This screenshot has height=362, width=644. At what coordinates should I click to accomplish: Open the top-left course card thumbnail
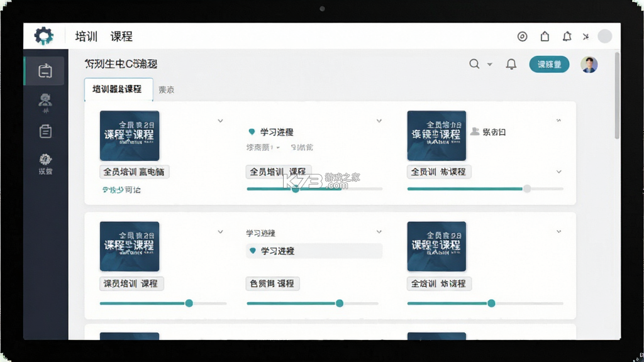coord(130,136)
